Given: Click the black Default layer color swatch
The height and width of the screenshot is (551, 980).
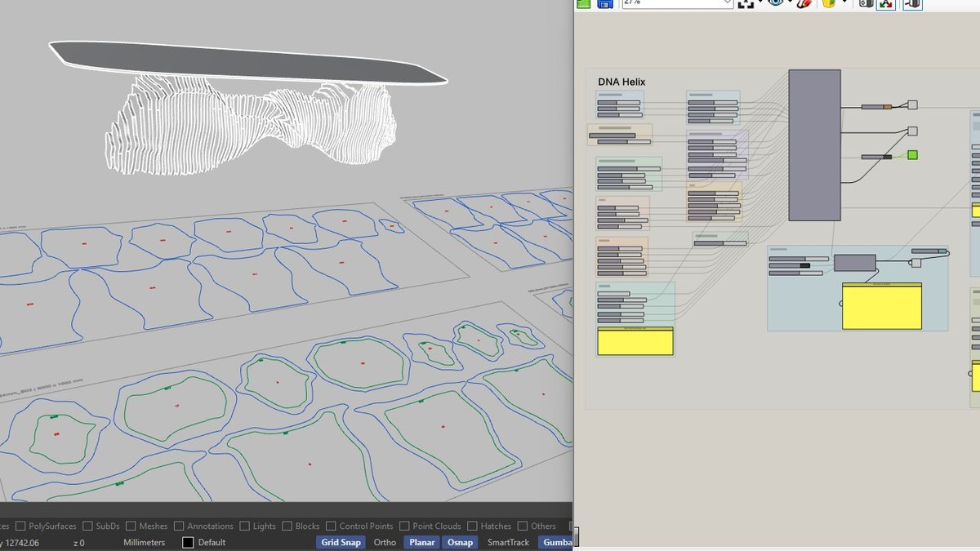Looking at the screenshot, I should (188, 542).
